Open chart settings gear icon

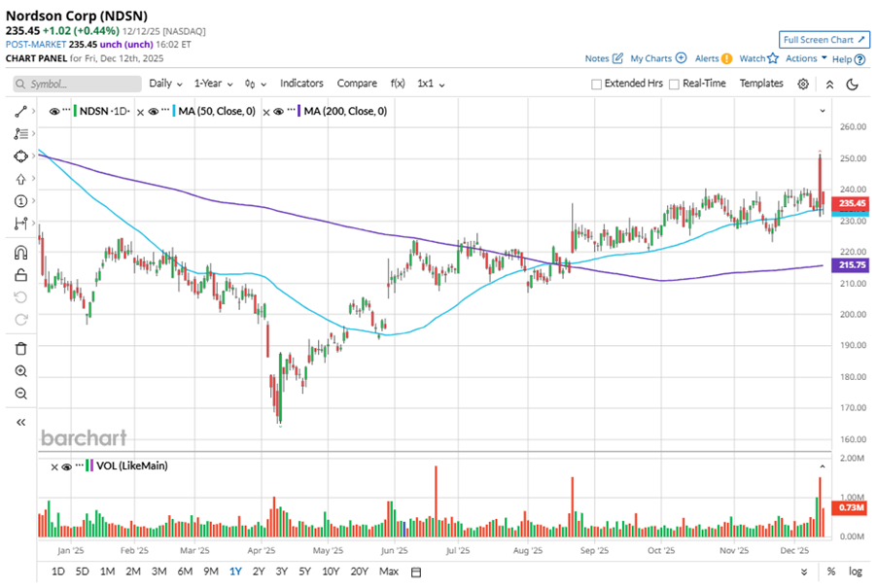pyautogui.click(x=803, y=84)
